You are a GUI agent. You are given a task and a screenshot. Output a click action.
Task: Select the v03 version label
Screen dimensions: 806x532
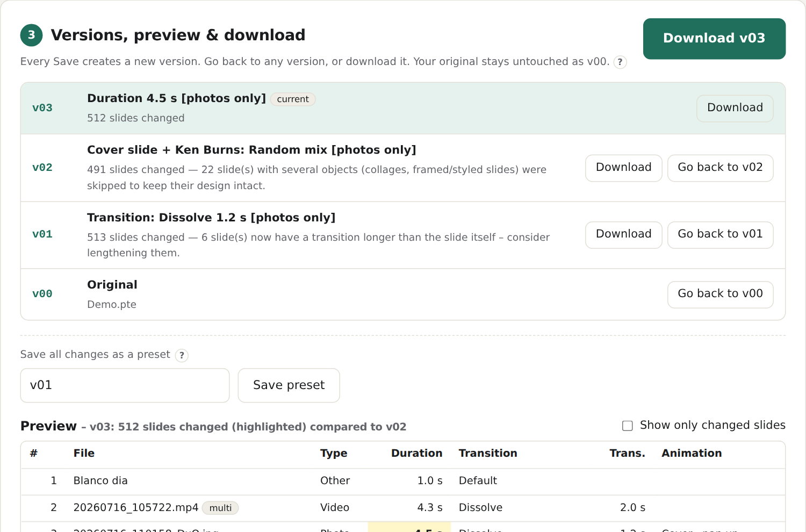[42, 108]
